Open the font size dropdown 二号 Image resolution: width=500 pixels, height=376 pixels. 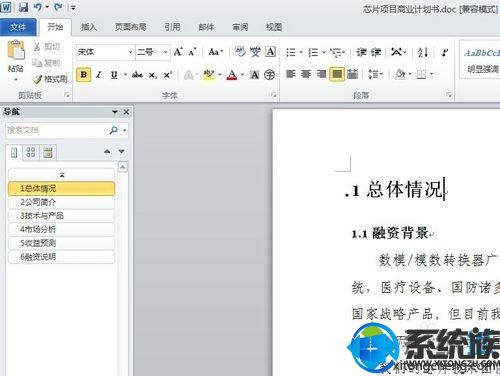153,52
